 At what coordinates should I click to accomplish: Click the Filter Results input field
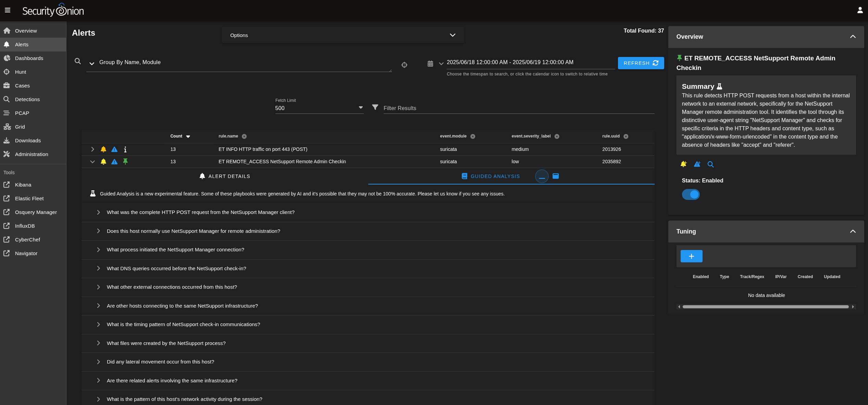[519, 108]
